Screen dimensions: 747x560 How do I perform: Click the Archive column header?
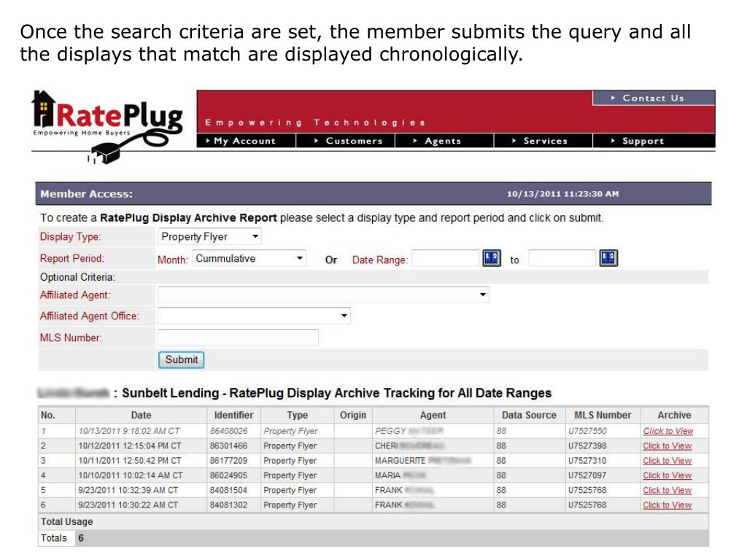(674, 415)
